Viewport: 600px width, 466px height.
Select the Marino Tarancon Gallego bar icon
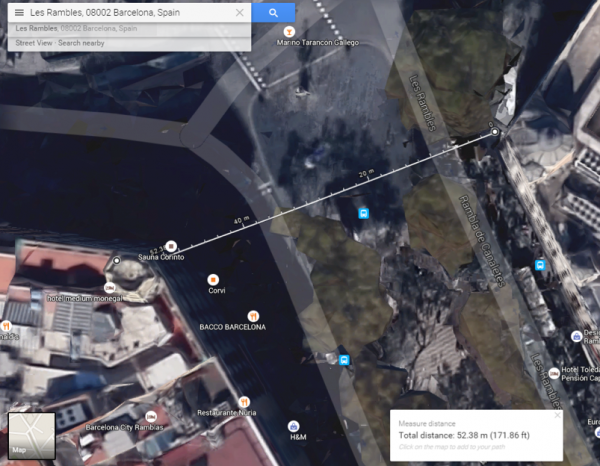pos(289,31)
